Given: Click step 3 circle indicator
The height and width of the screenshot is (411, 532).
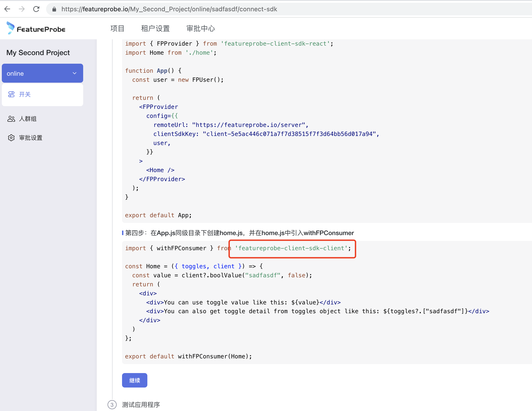Looking at the screenshot, I should pyautogui.click(x=112, y=404).
